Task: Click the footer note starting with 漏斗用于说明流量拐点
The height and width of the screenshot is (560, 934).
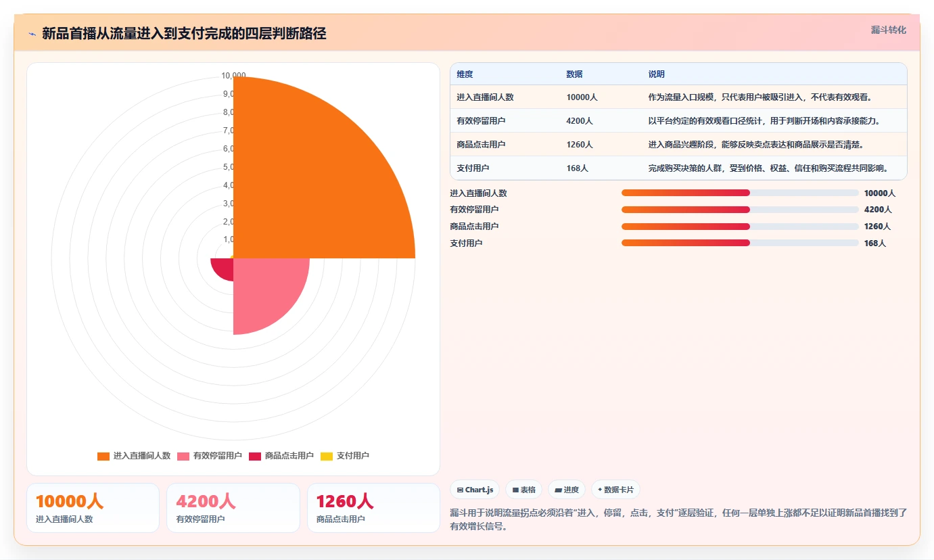Action: coord(678,519)
